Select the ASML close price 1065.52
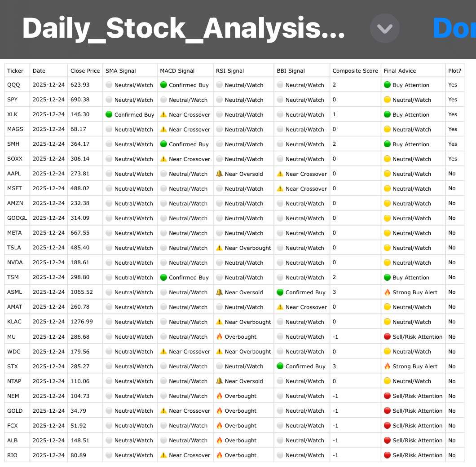The image size is (476, 467). (x=82, y=292)
